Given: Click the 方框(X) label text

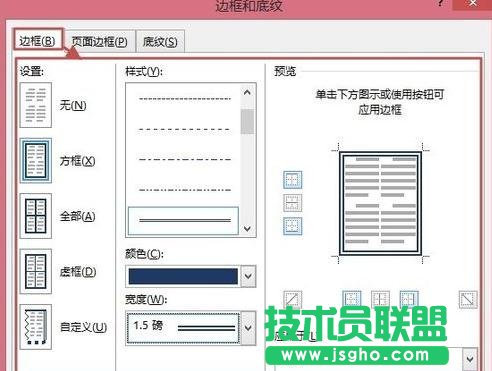Looking at the screenshot, I should [77, 161].
